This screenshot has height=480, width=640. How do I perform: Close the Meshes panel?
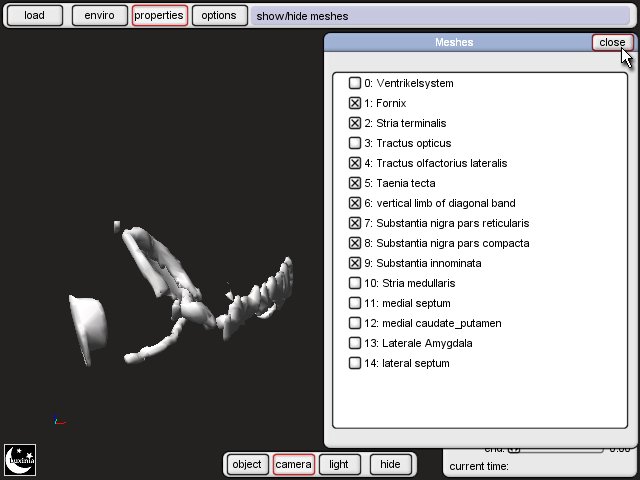[x=612, y=42]
